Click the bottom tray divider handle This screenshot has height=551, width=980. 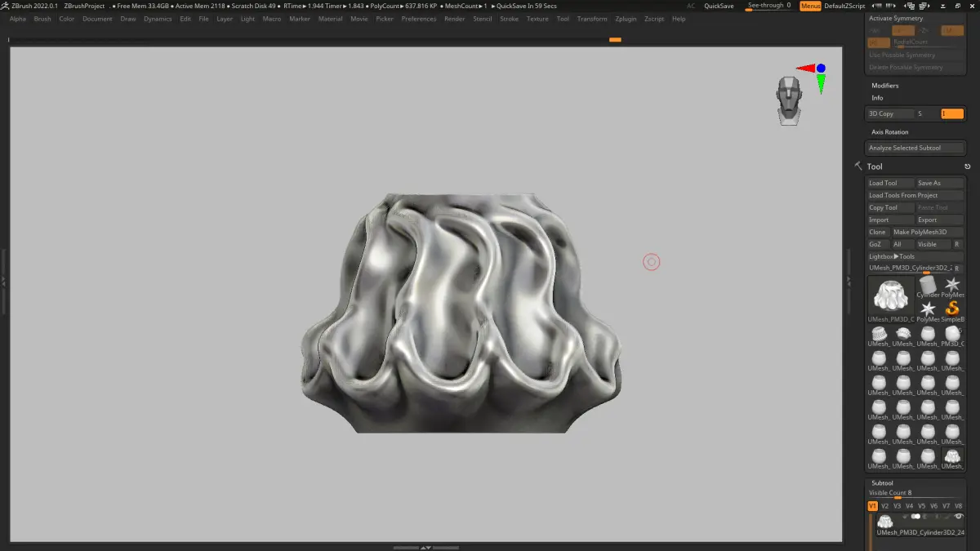click(x=425, y=547)
